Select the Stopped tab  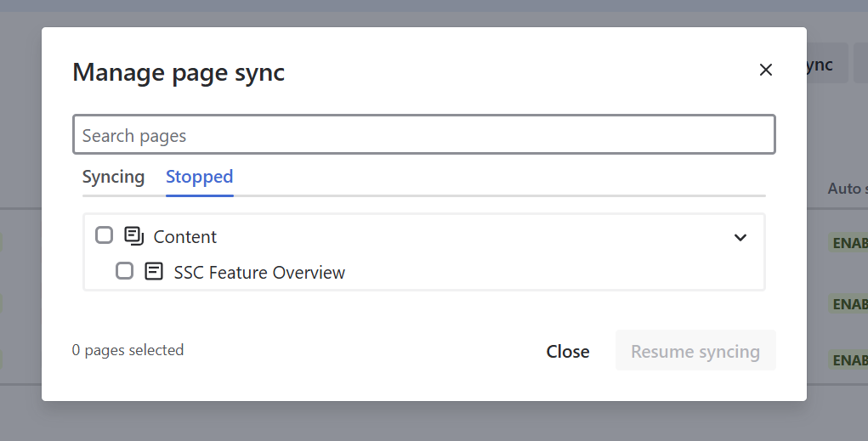point(199,177)
